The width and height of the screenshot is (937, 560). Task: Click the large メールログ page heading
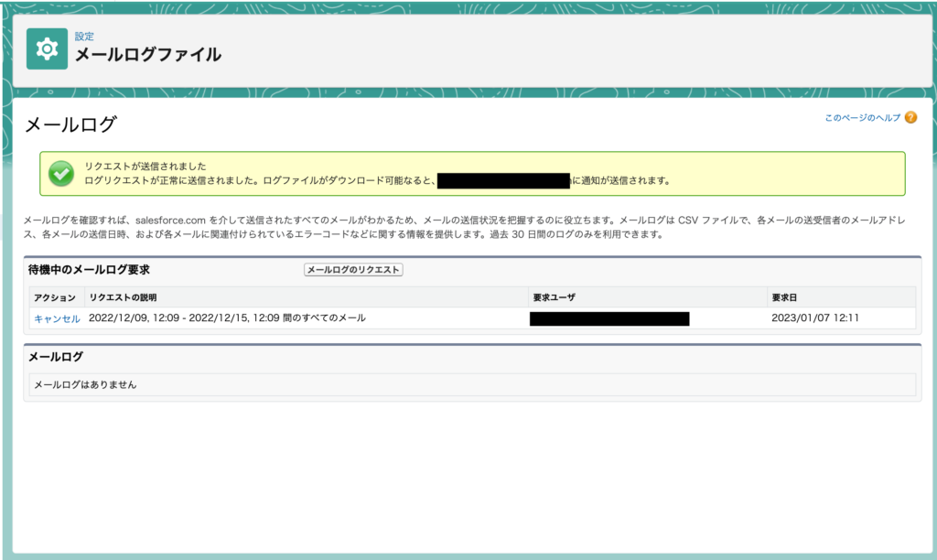click(x=70, y=125)
